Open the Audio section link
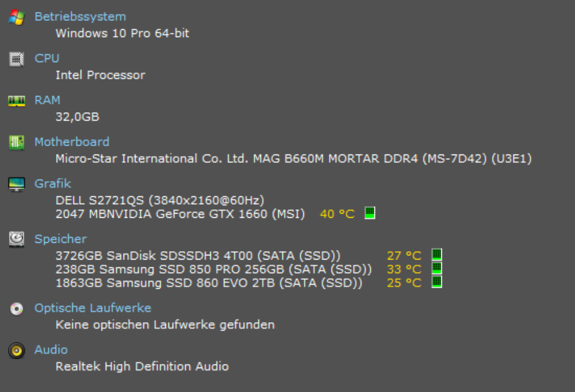This screenshot has height=392, width=575. tap(51, 349)
